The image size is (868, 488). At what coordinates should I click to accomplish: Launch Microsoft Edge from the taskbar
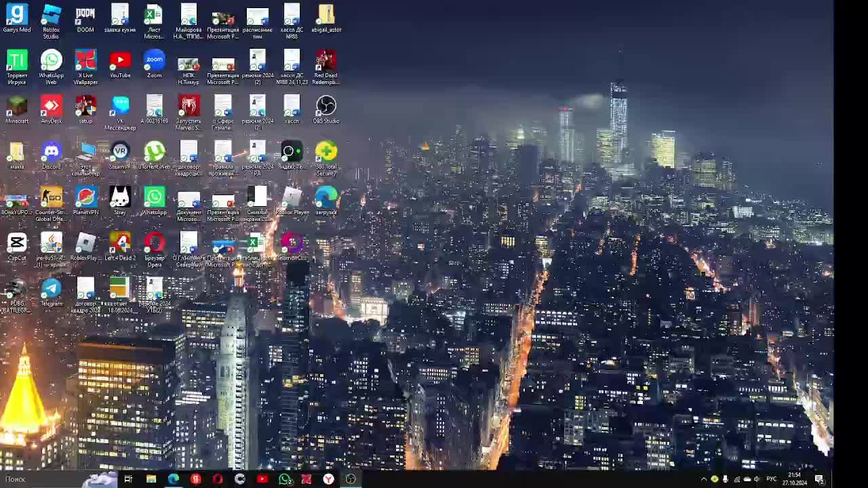tap(174, 479)
